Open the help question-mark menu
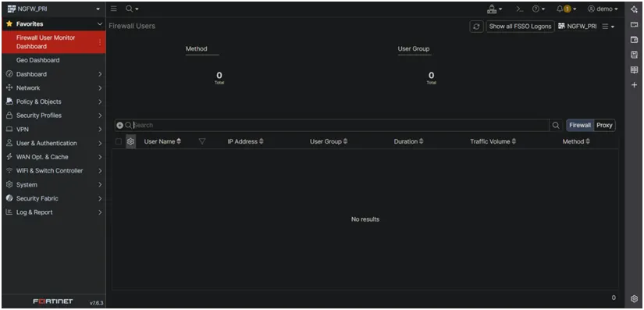This screenshot has height=310, width=644. pos(538,9)
